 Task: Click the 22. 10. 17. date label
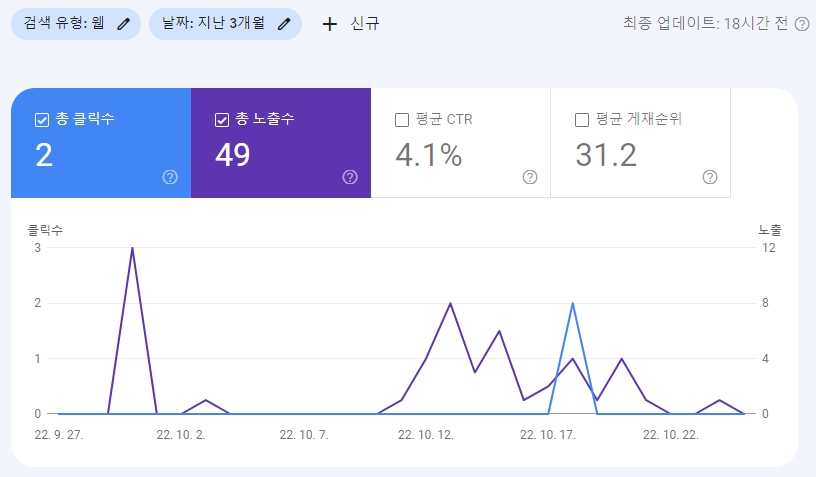(548, 435)
